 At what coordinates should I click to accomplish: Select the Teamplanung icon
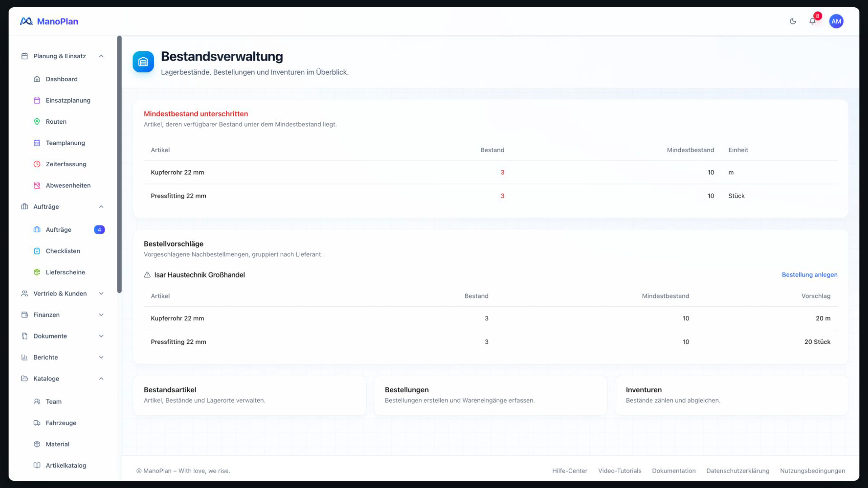37,143
